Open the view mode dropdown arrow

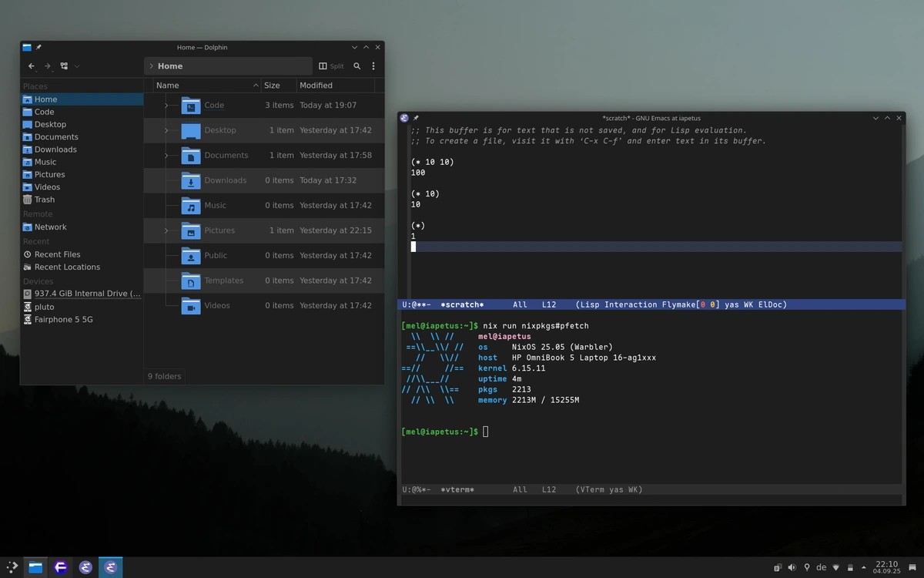[x=77, y=66]
